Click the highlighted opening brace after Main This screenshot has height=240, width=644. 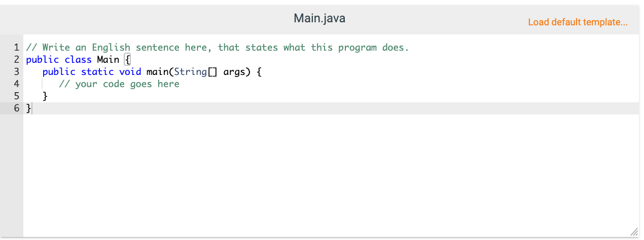128,60
